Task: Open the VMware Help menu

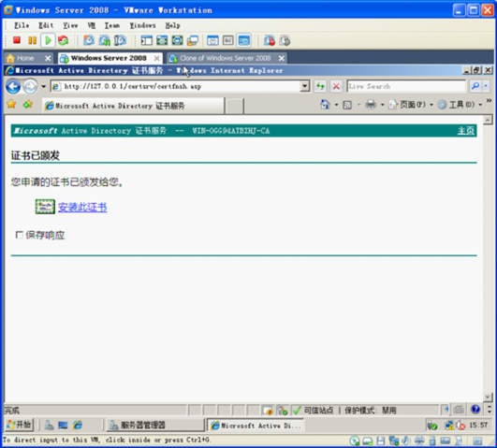Action: click(x=173, y=25)
